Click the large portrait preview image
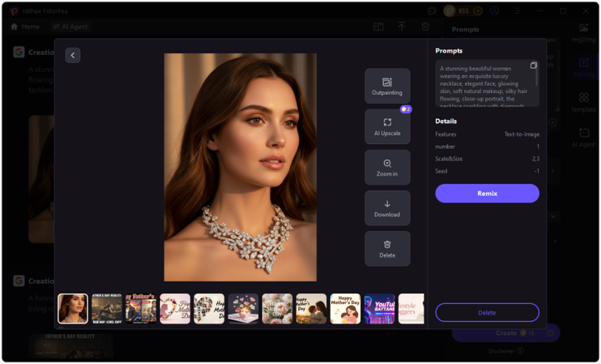 [x=241, y=167]
